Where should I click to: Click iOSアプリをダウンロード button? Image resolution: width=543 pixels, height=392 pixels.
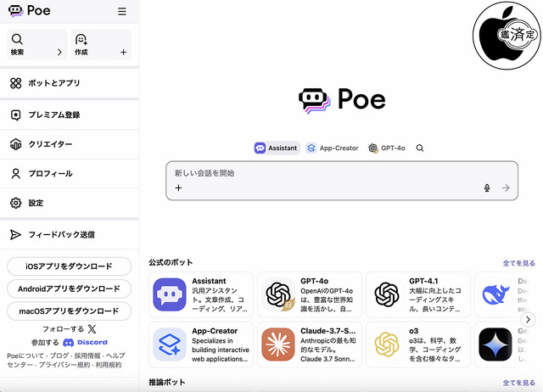69,266
